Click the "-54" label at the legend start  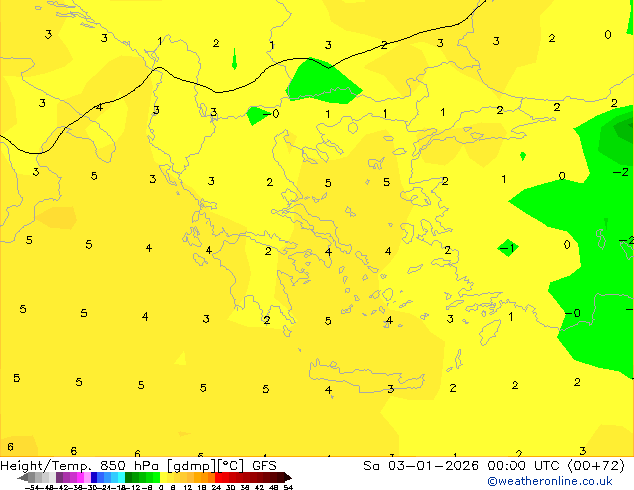pyautogui.click(x=32, y=487)
